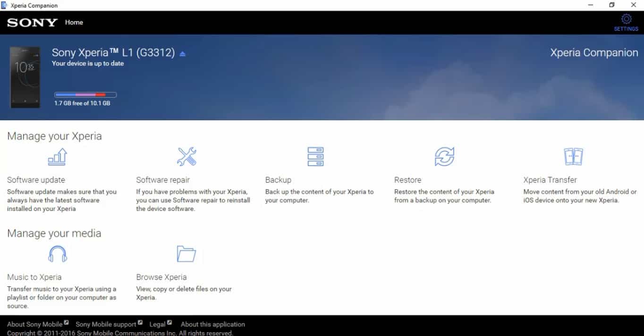Screen dimensions: 644x336
Task: Click the 'Xperia Companion' banner title
Action: (x=594, y=52)
